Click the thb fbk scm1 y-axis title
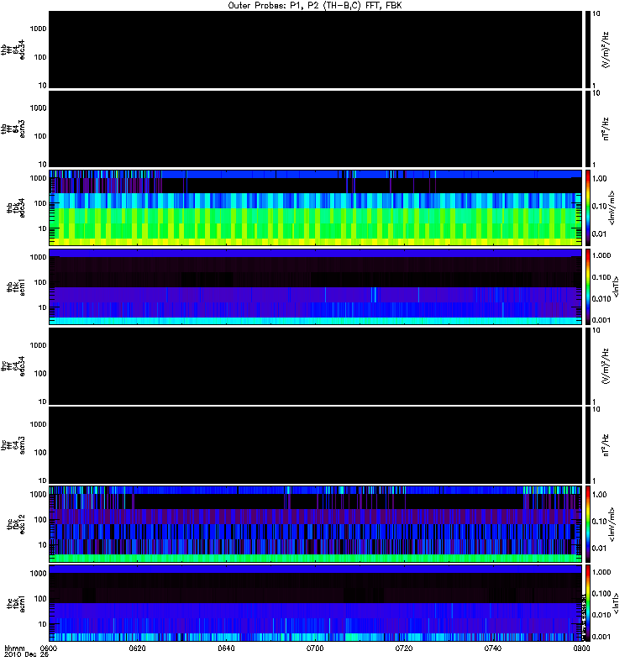 tap(16, 287)
